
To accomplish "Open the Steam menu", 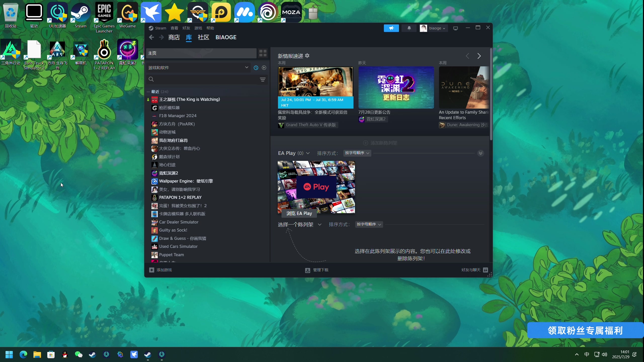I will tap(160, 28).
